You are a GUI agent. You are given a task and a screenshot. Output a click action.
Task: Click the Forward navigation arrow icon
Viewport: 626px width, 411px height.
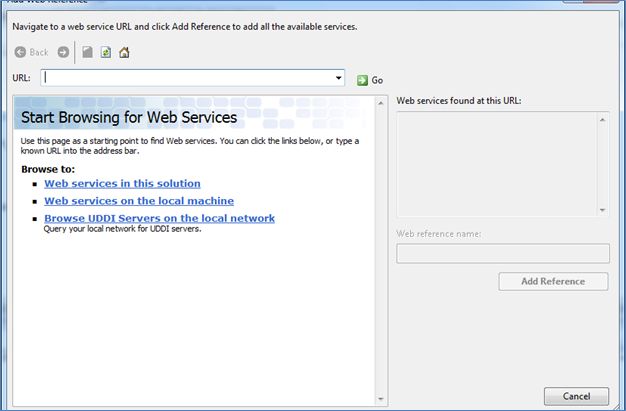(63, 52)
